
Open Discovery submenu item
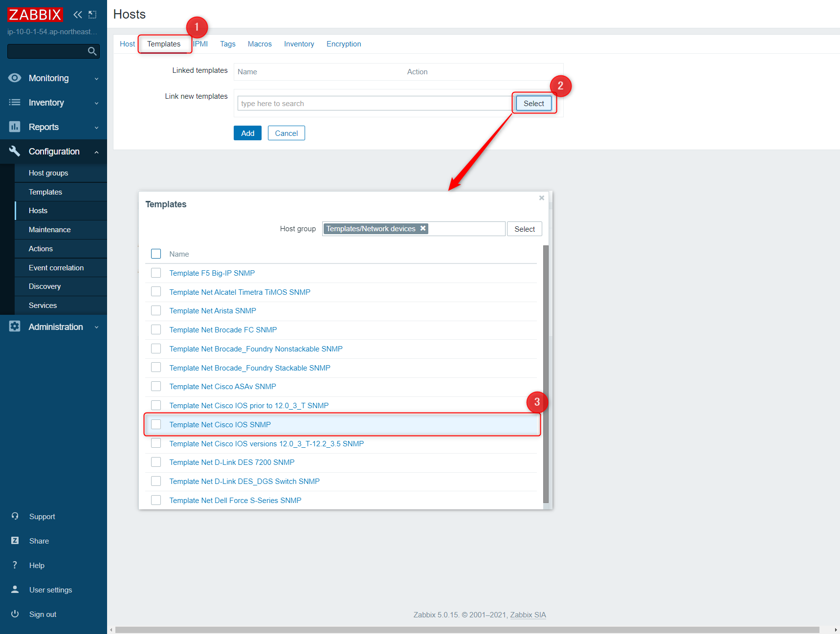coord(61,286)
